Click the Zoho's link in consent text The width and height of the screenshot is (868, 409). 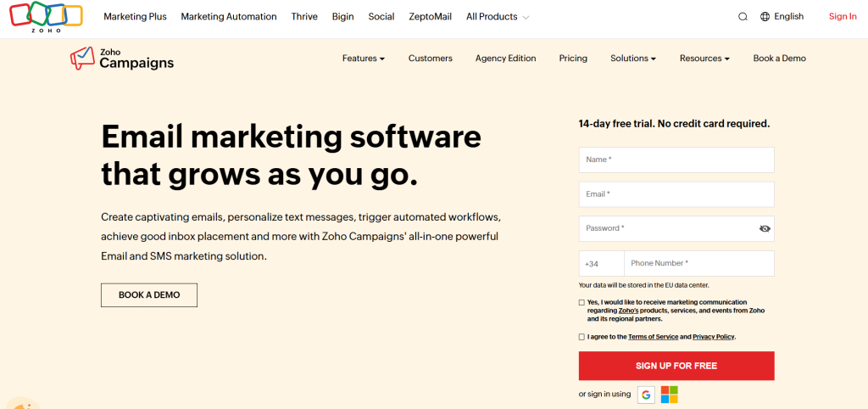[628, 311]
